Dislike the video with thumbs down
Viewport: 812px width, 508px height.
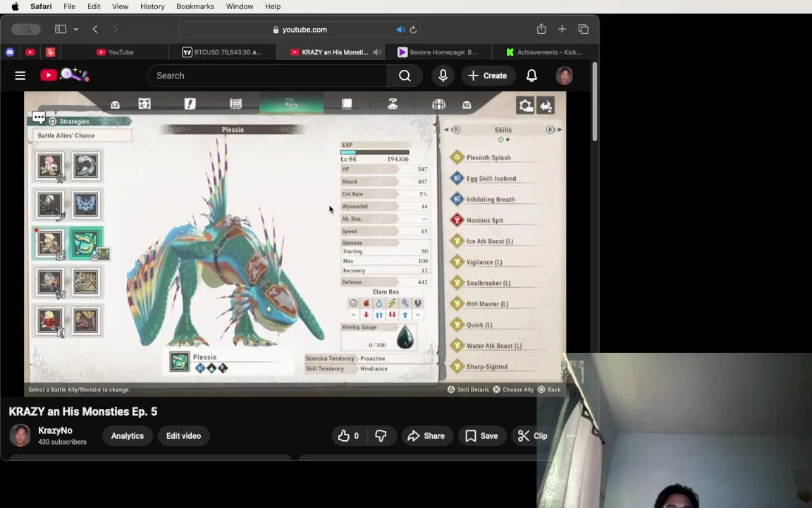tap(381, 436)
